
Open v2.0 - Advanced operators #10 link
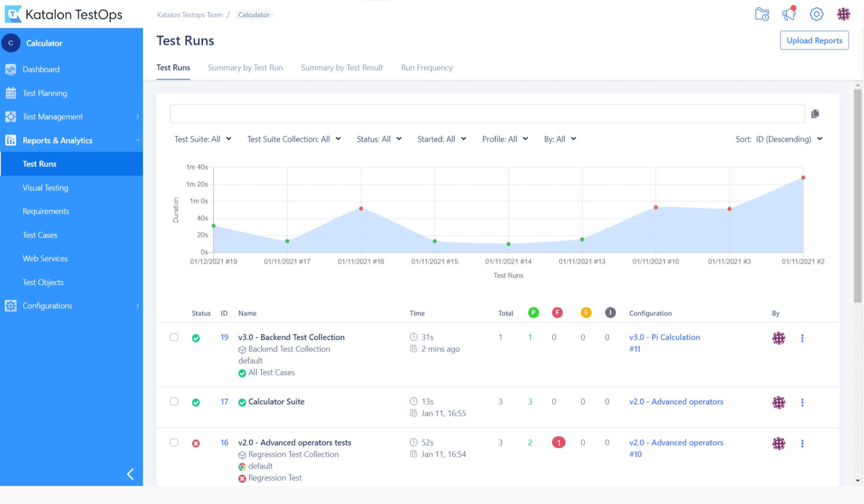pyautogui.click(x=676, y=448)
